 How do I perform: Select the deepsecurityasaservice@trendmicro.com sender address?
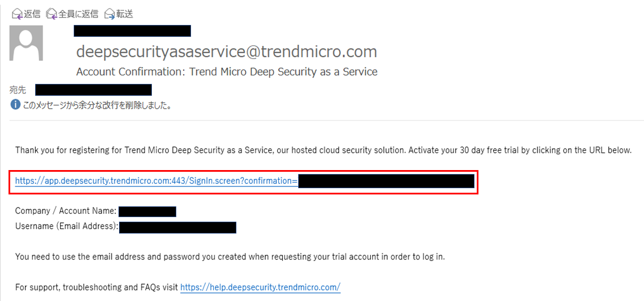coord(226,52)
